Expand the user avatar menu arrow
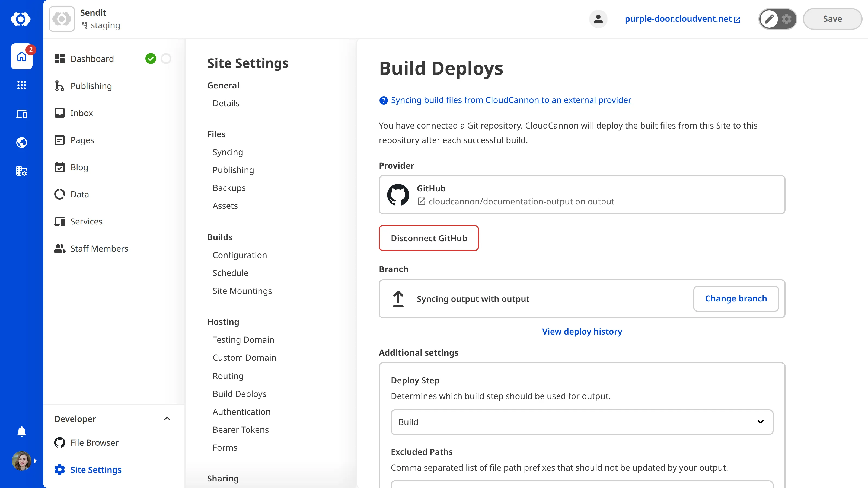The width and height of the screenshot is (868, 488). coord(36,461)
